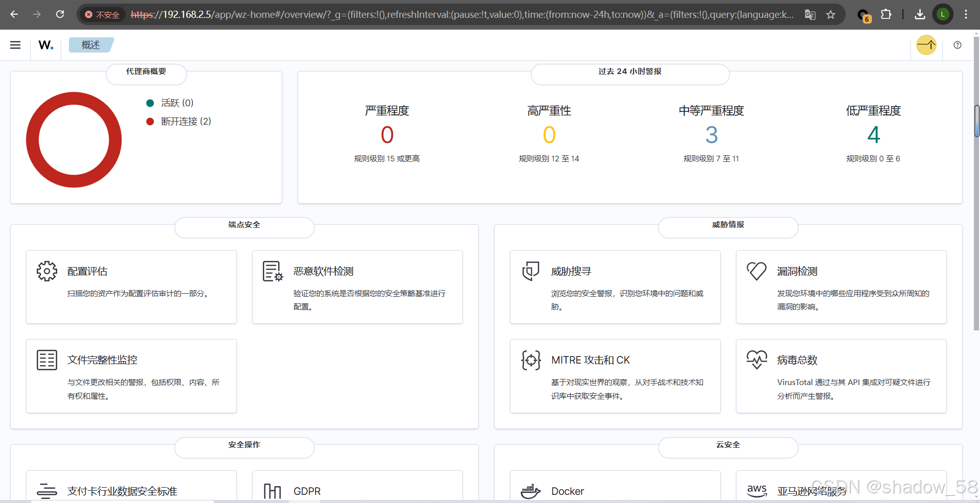Screen dimensions: 980x503
Task: Open the Docker card title
Action: [568, 491]
